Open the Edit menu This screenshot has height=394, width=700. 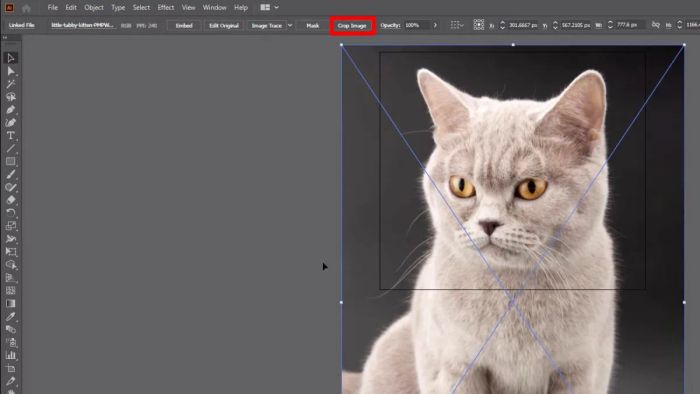[71, 8]
